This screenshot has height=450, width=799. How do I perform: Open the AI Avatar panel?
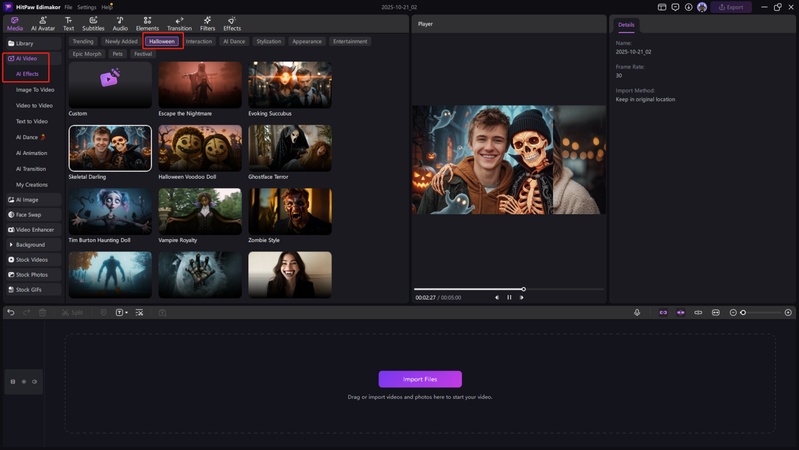(43, 24)
